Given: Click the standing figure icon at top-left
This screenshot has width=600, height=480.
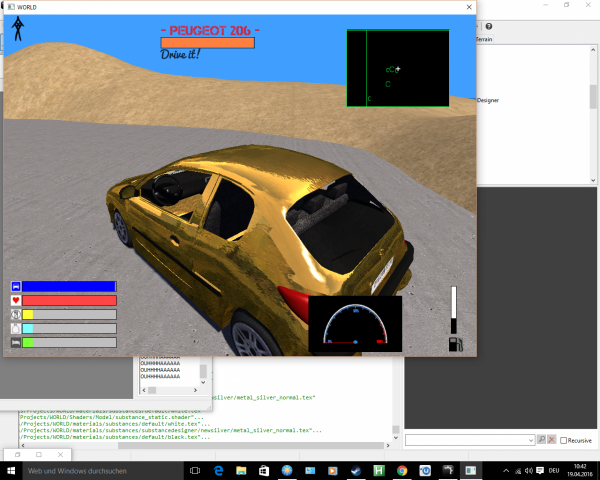Looking at the screenshot, I should point(17,29).
